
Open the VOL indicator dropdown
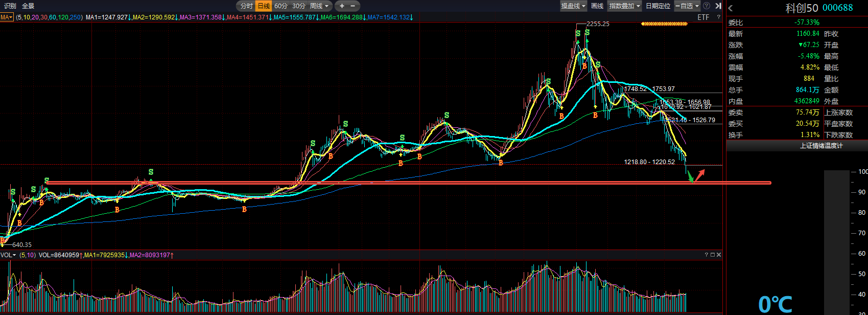(8, 255)
